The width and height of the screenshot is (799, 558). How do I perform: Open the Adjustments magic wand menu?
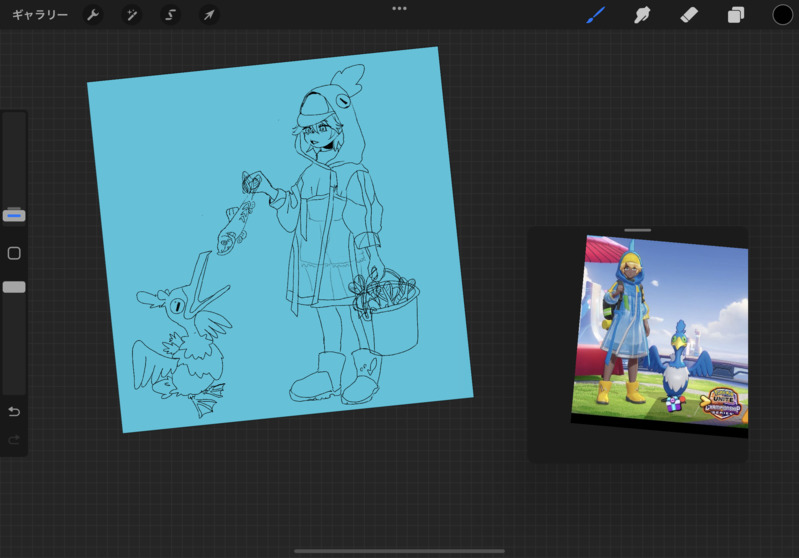131,15
